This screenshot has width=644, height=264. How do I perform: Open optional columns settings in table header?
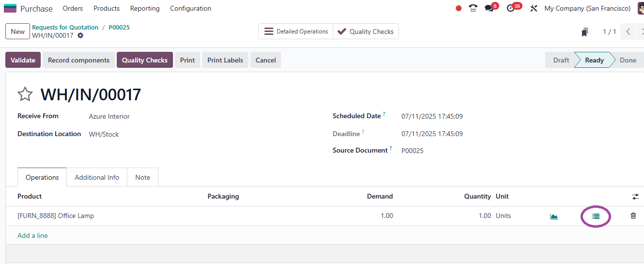(635, 197)
